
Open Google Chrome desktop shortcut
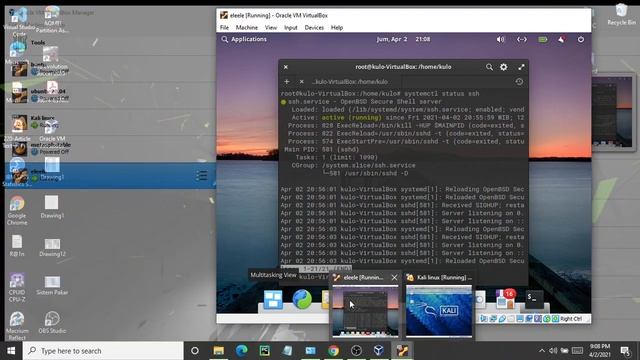[17, 210]
